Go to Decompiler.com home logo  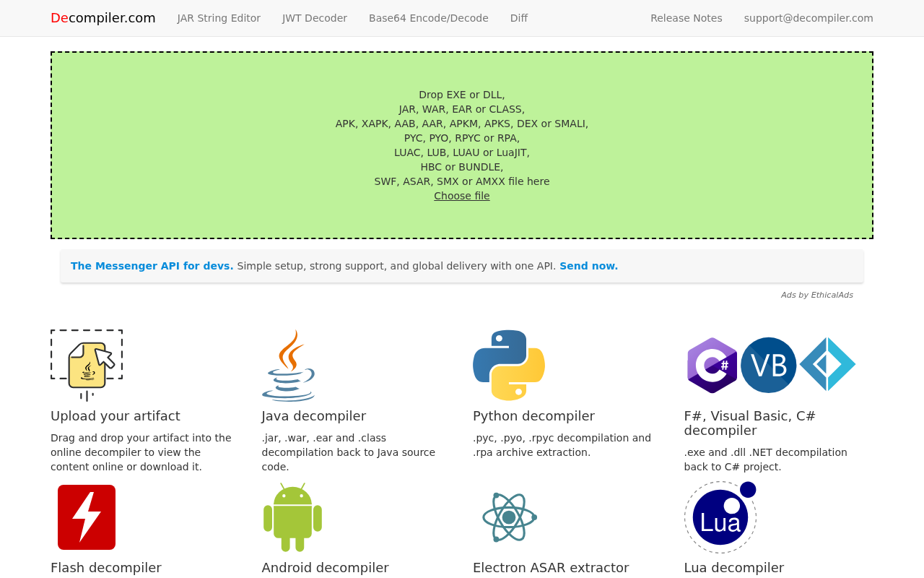(x=103, y=18)
